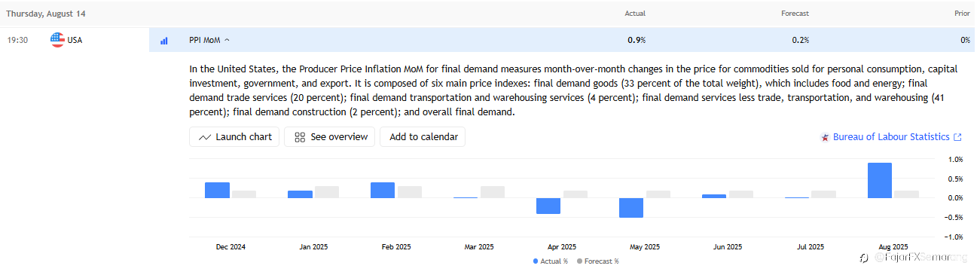Screen dimensions: 980x278
Task: Click the Aug 2025 blue actual bar
Action: click(x=880, y=180)
